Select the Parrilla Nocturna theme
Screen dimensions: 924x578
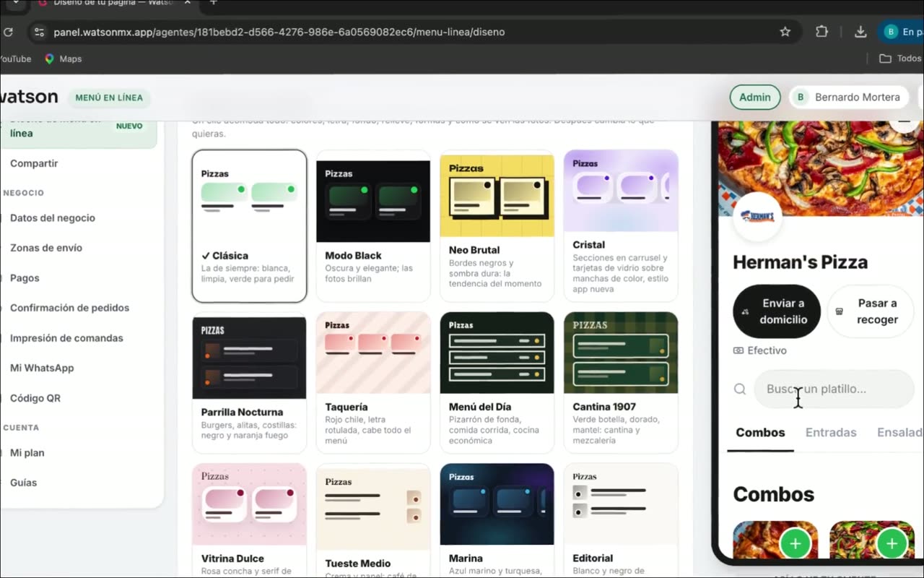249,382
